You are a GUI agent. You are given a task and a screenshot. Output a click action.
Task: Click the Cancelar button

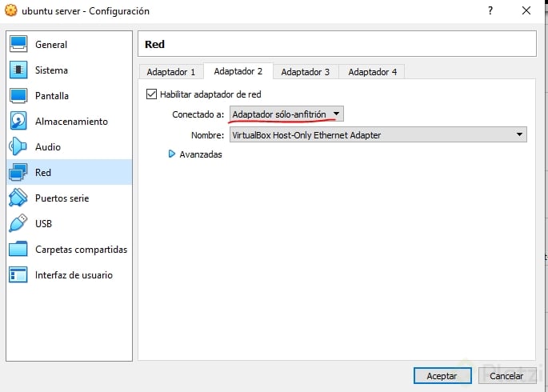point(506,375)
